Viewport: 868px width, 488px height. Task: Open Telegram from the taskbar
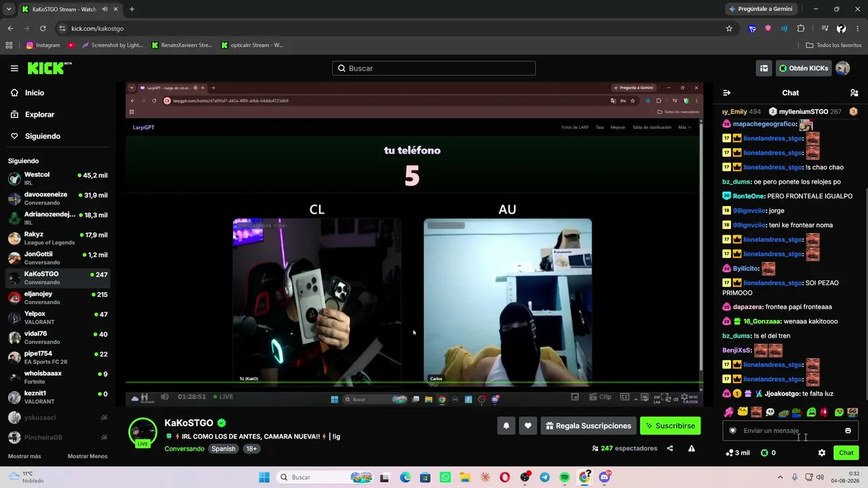(545, 477)
